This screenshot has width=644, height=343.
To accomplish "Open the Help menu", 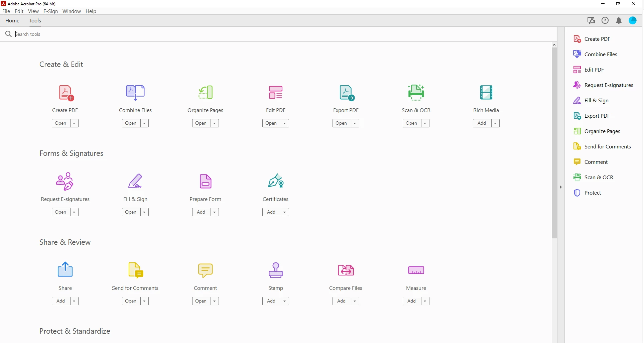I will point(91,11).
